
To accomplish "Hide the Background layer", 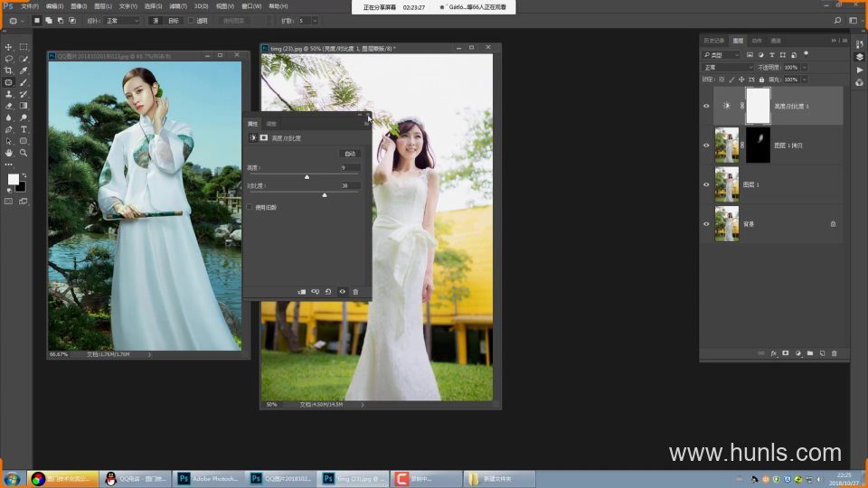I will [706, 223].
